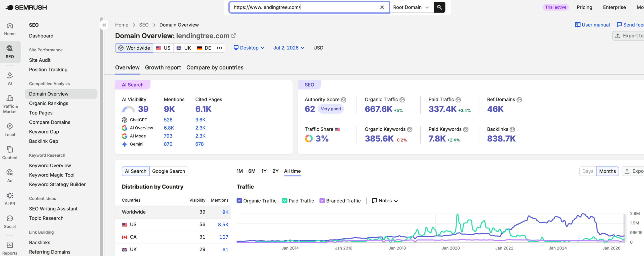Click the Home breadcrumb link
This screenshot has width=644, height=256.
point(122,25)
